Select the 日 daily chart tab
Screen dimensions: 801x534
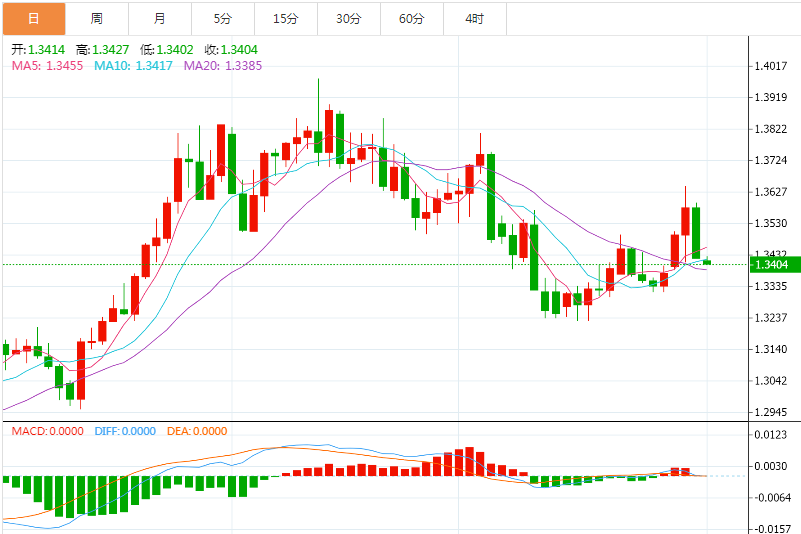[34, 19]
